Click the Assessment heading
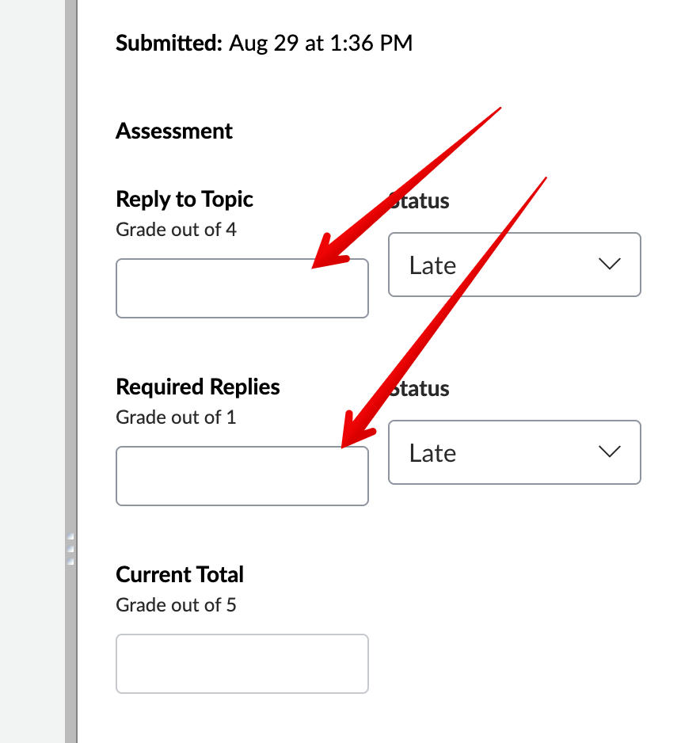This screenshot has height=743, width=700. pos(174,131)
